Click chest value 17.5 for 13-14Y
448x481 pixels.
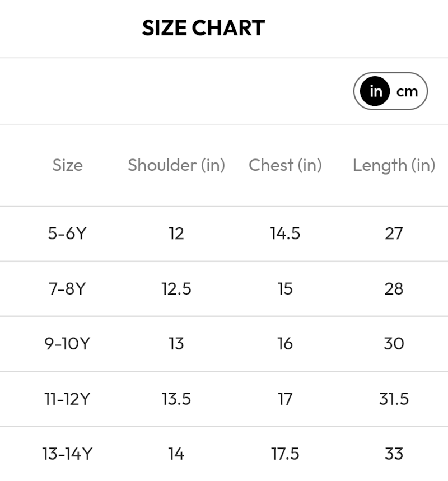(x=285, y=454)
